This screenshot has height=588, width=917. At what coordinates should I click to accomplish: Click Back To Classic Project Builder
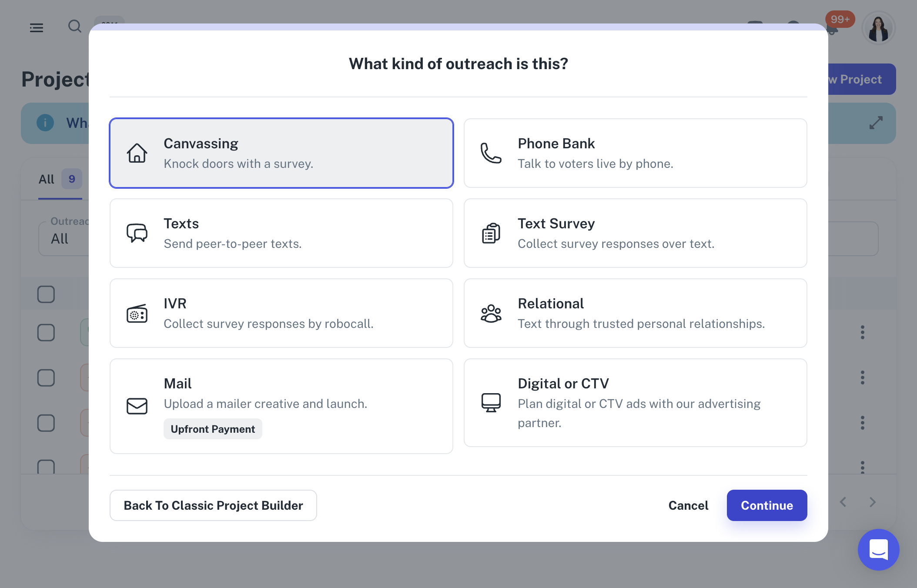point(213,505)
